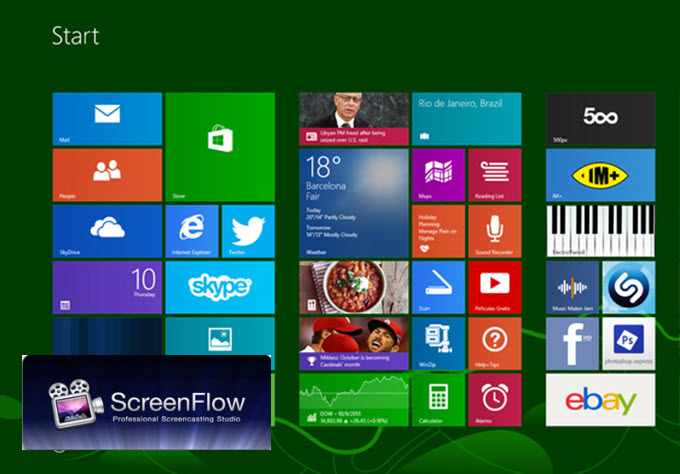The image size is (680, 474).
Task: Open the Help+Tips tile
Action: coord(495,344)
